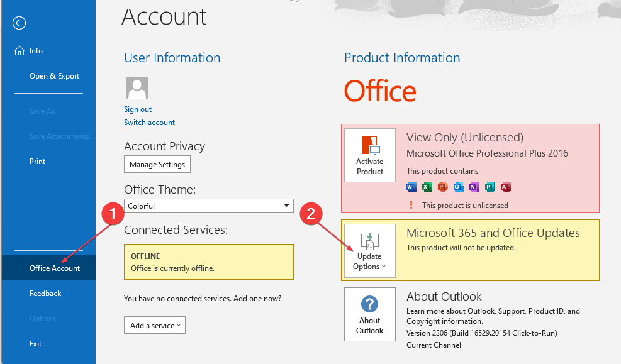
Task: Click the PowerPoint app icon
Action: click(x=443, y=187)
